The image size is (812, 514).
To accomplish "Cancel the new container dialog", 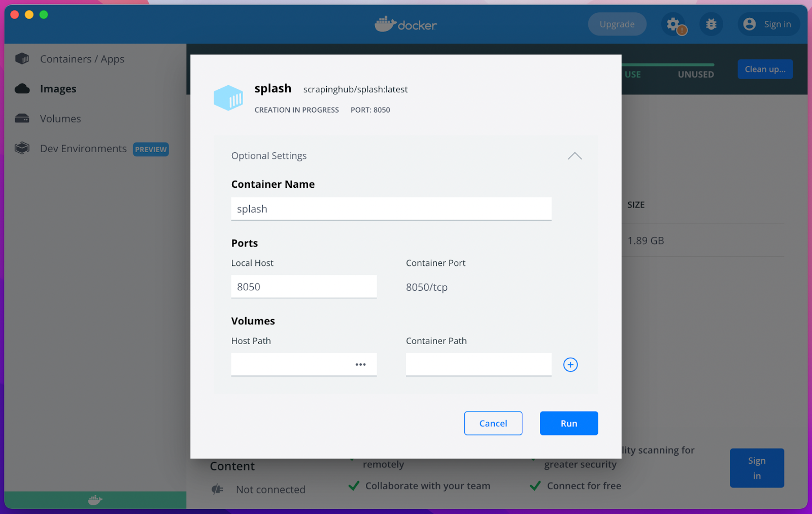I will (493, 423).
